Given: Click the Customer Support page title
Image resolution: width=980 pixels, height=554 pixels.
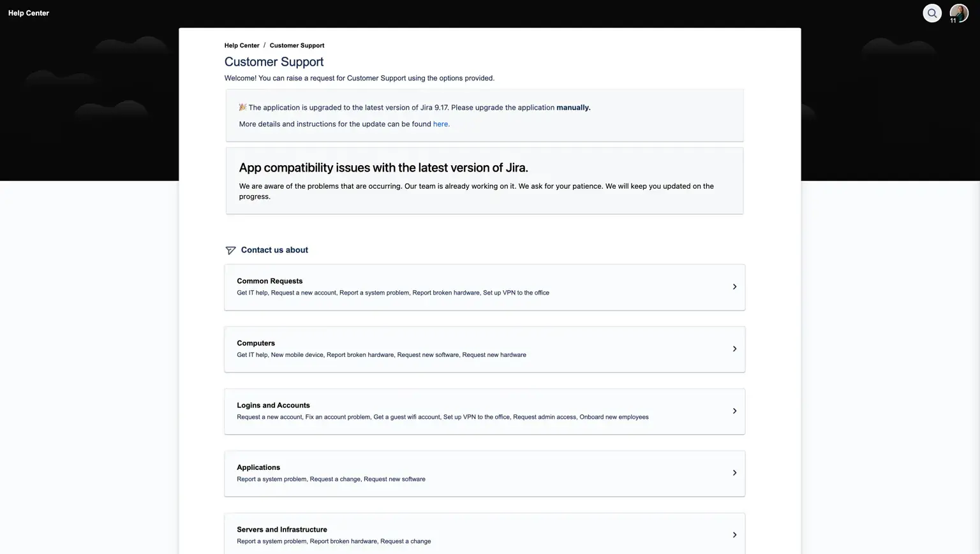Looking at the screenshot, I should click(x=274, y=62).
